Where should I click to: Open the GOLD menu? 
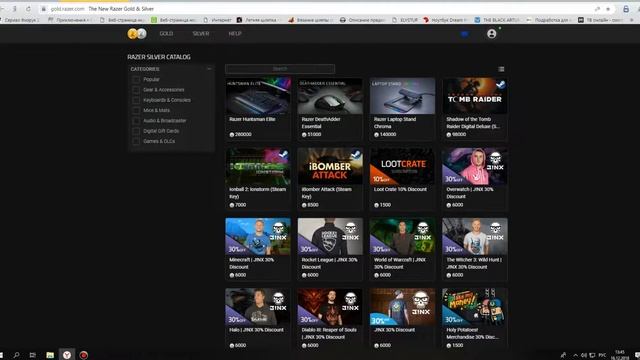point(166,34)
